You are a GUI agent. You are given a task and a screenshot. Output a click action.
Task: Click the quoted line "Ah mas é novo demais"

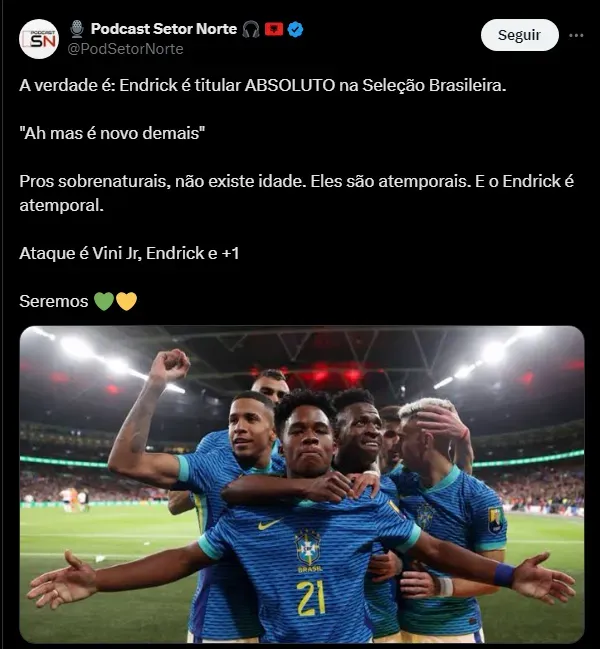(112, 133)
